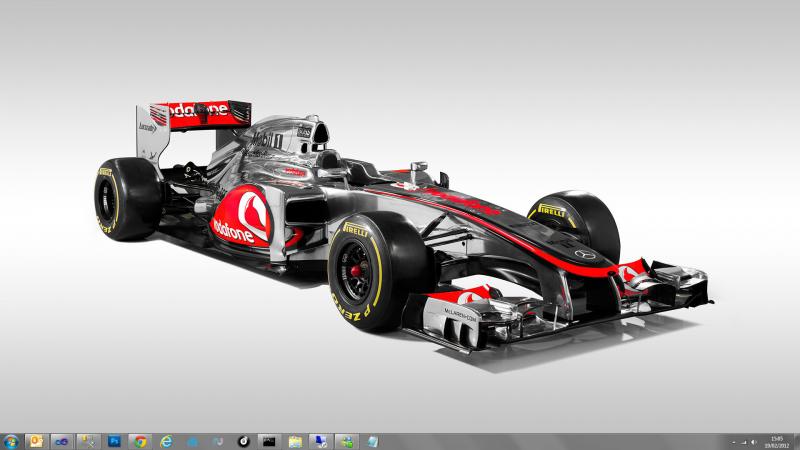Open the Windows Start menu

click(x=11, y=442)
